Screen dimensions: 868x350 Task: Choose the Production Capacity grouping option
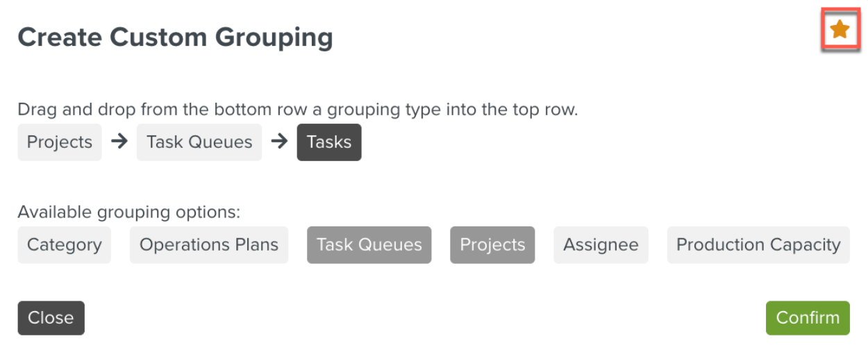(758, 245)
